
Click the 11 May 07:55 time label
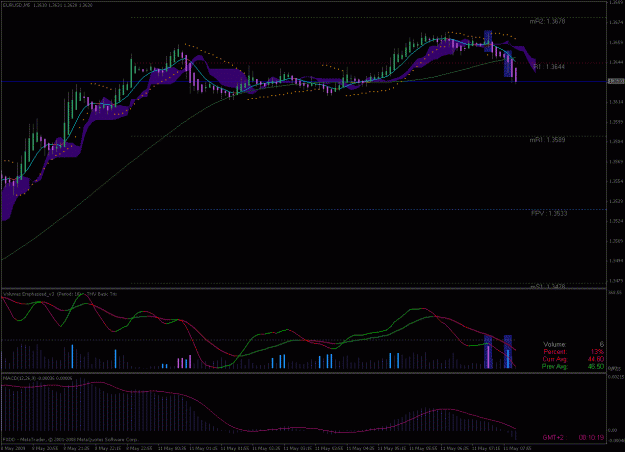[x=517, y=448]
